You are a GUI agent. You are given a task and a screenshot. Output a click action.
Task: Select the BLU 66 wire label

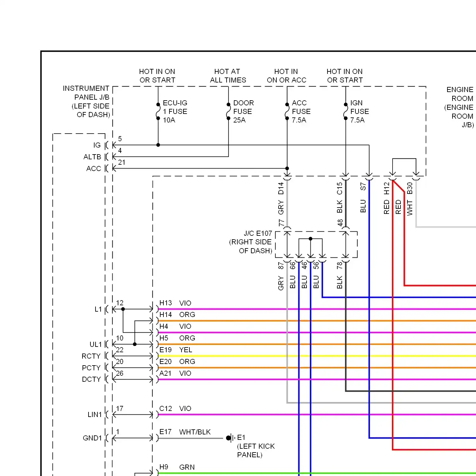pyautogui.click(x=293, y=275)
